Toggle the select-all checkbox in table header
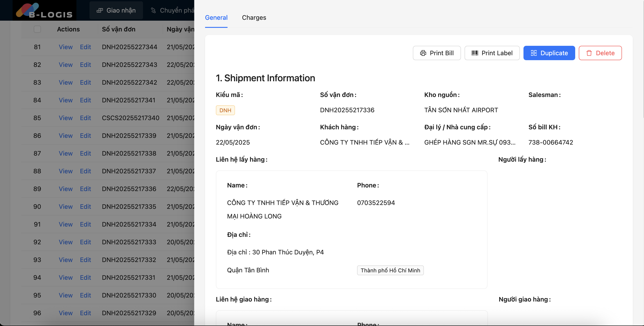 [37, 29]
